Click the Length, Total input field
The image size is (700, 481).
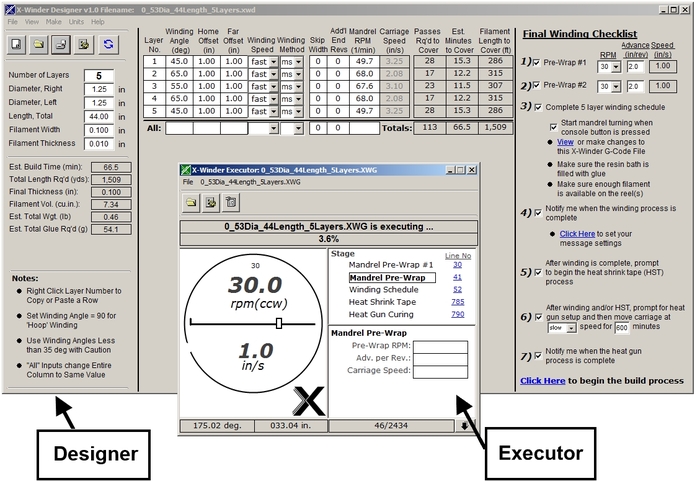(99, 117)
